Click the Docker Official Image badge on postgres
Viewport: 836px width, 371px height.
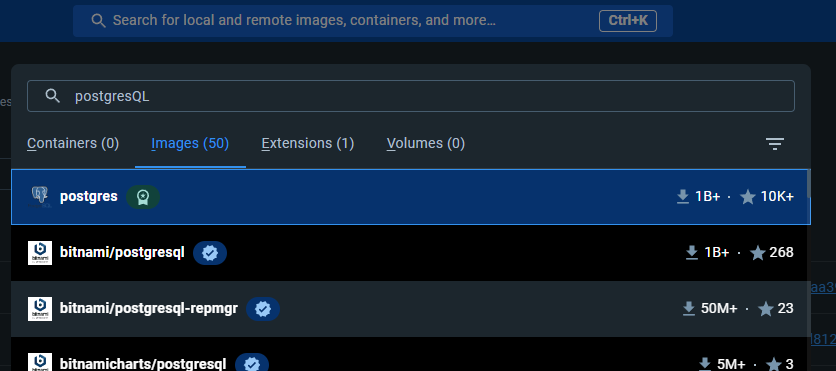click(x=143, y=197)
